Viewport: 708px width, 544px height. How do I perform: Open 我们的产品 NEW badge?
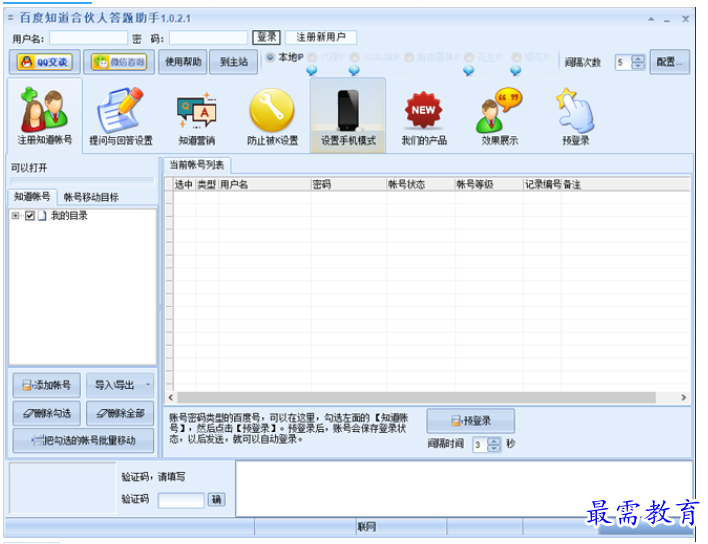[x=424, y=116]
